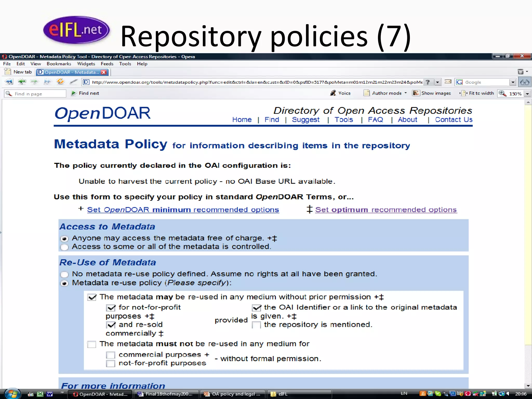Click the Find next play arrow
Image resolution: width=532 pixels, height=399 pixels.
(x=74, y=93)
